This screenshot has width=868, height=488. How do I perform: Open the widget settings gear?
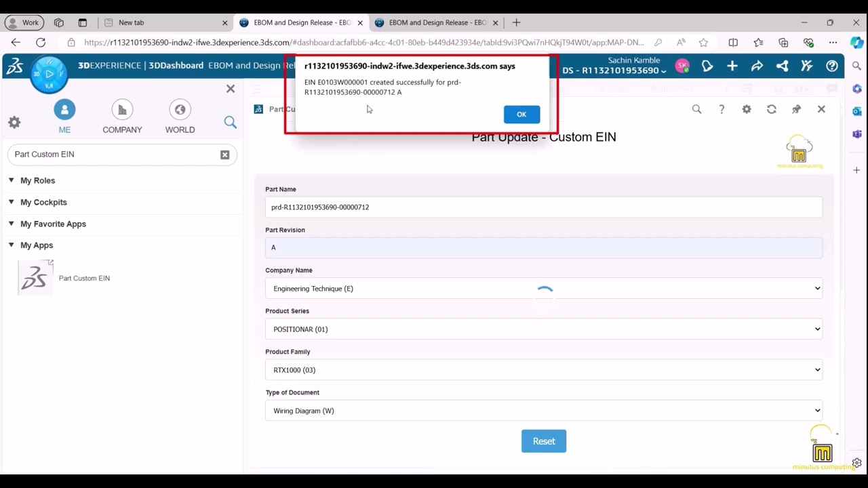coord(747,109)
